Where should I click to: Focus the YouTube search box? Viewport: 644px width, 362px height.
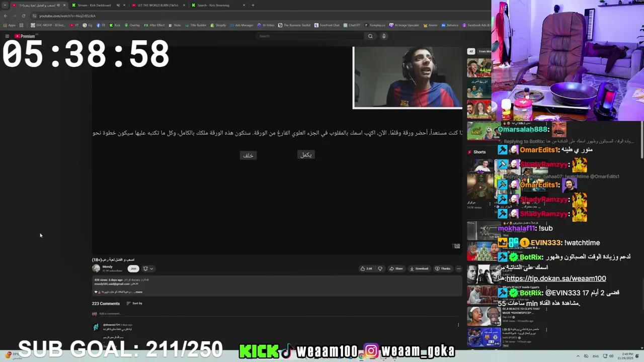pyautogui.click(x=310, y=36)
